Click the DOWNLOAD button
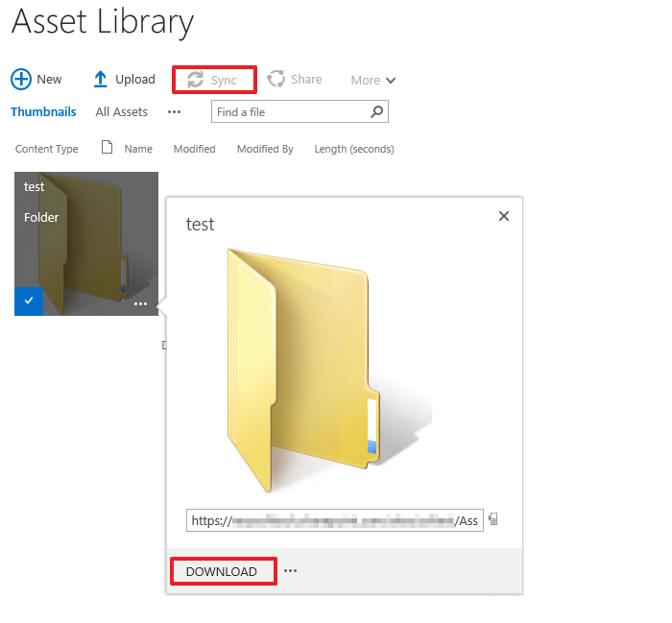This screenshot has height=623, width=672. (222, 571)
